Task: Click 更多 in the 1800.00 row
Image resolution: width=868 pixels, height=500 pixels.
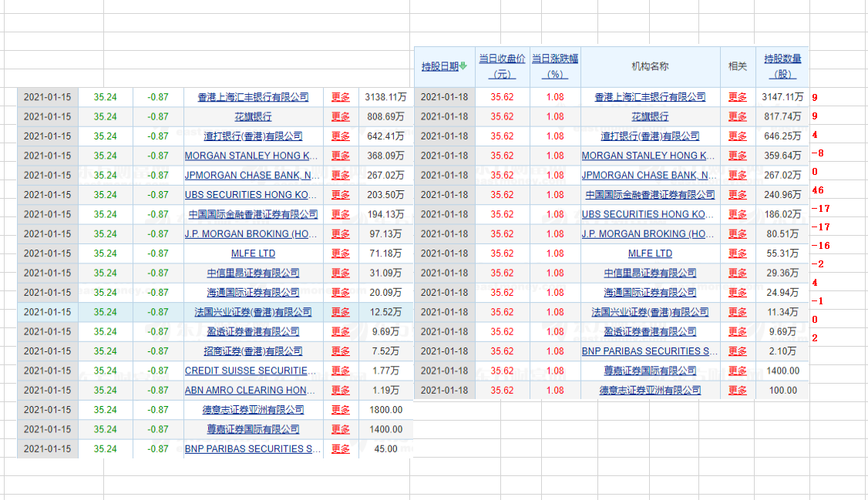Action: coord(341,410)
